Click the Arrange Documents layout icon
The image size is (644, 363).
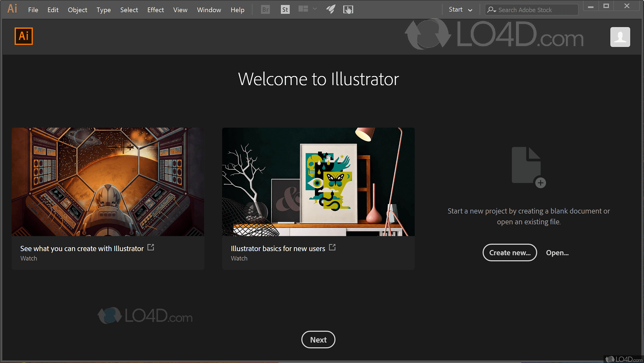pyautogui.click(x=303, y=9)
